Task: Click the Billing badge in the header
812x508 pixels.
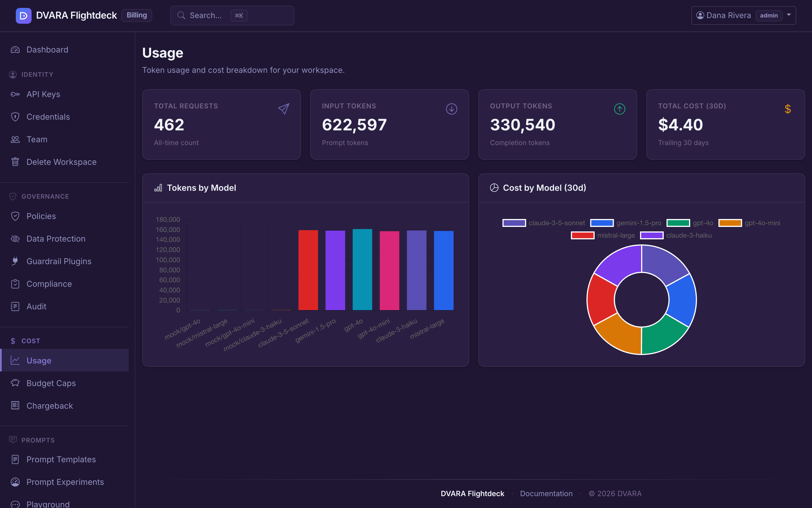Action: 136,16
